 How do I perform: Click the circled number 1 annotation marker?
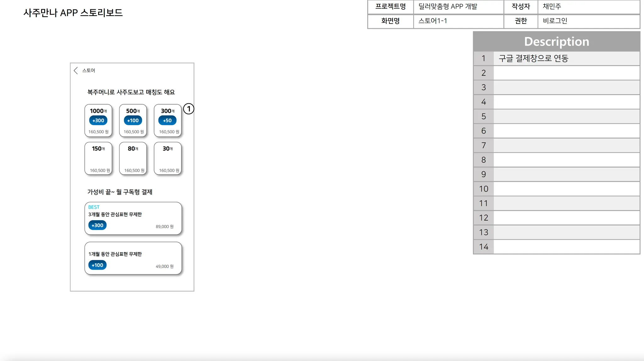[189, 109]
